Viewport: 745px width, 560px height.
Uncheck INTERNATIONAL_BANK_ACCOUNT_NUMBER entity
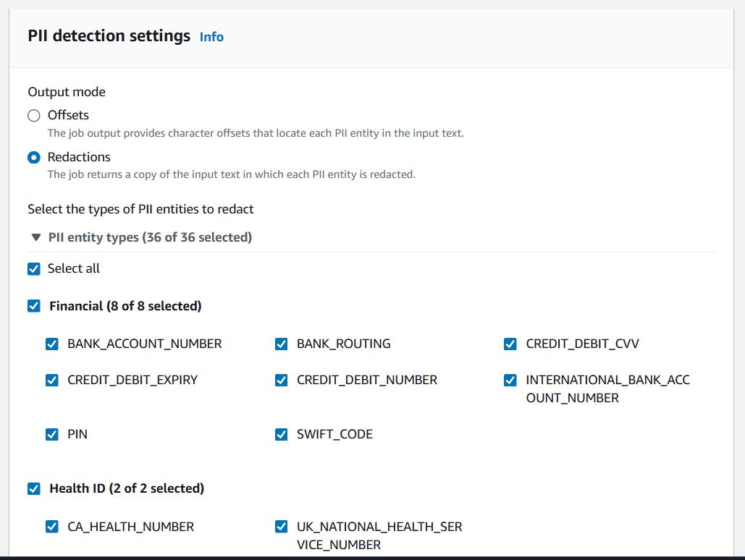510,380
